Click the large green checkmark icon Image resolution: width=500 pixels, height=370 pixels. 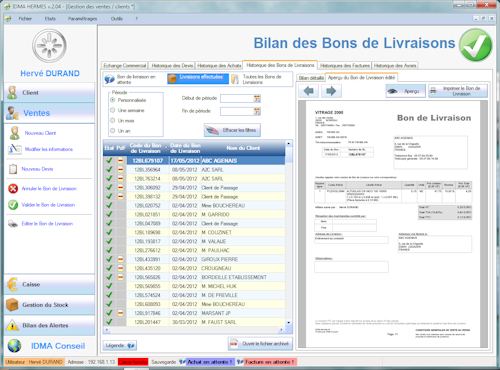pyautogui.click(x=475, y=45)
